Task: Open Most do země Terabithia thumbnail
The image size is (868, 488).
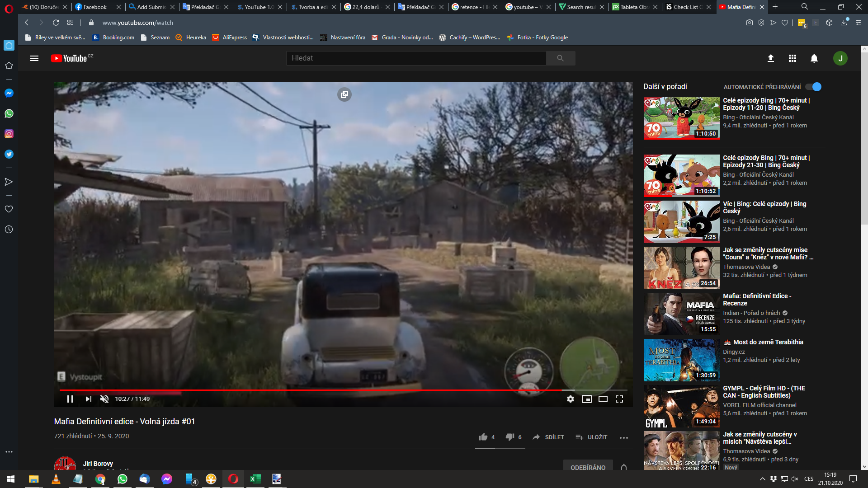Action: coord(681,360)
